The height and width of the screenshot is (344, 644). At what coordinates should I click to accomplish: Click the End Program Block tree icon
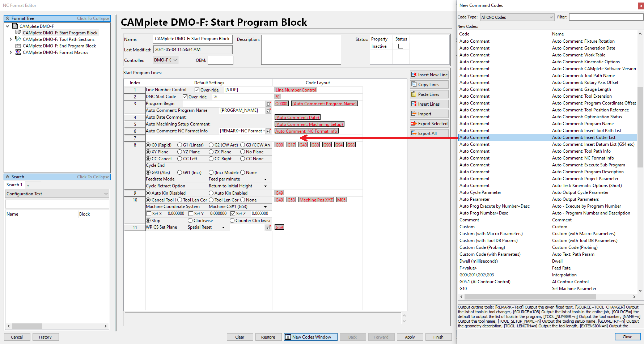tap(18, 46)
